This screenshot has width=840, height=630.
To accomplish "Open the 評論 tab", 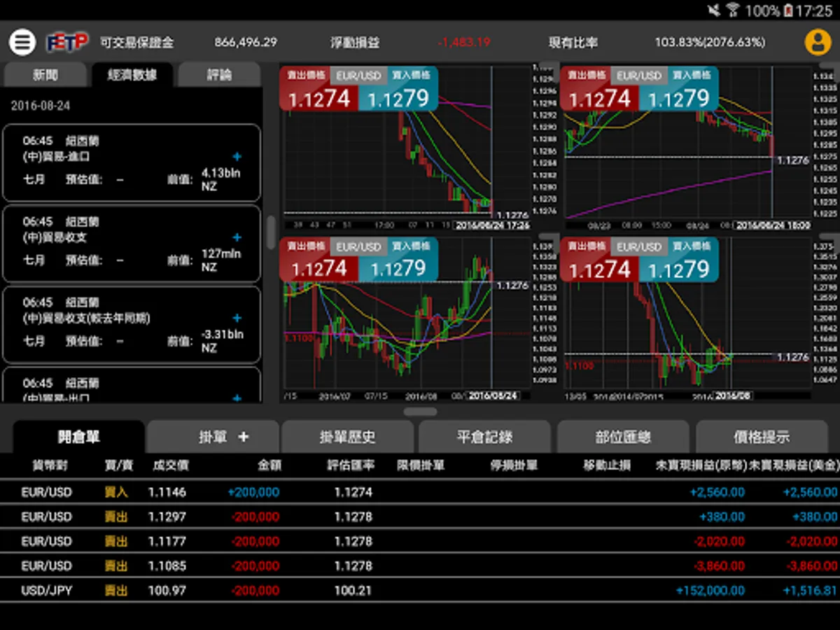I will tap(219, 75).
